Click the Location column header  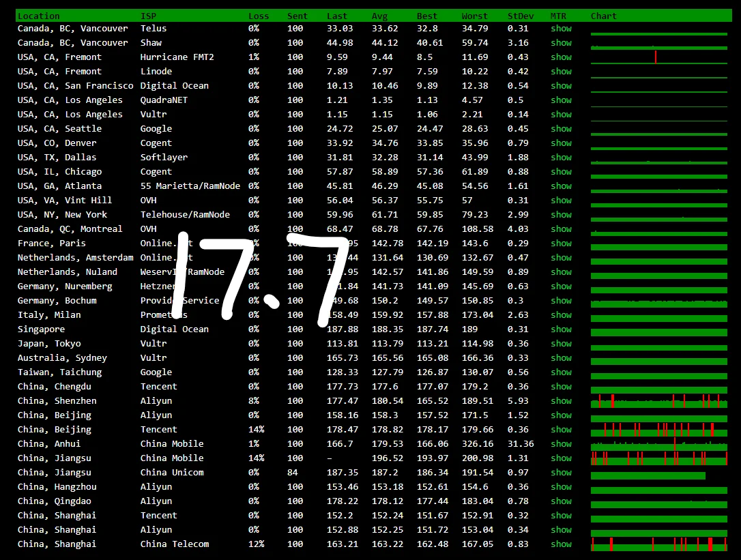39,16
